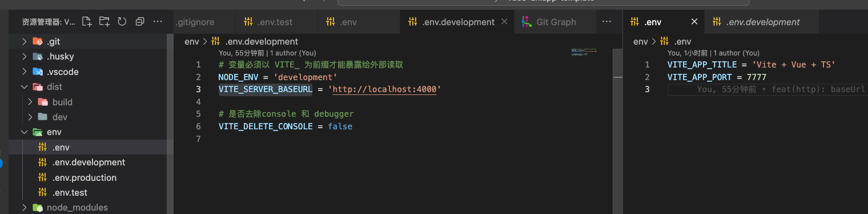Open left editor group more actions

point(607,22)
